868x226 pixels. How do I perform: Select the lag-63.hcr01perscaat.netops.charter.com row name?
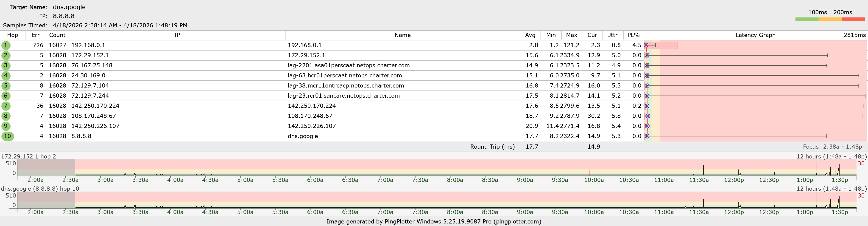(344, 76)
